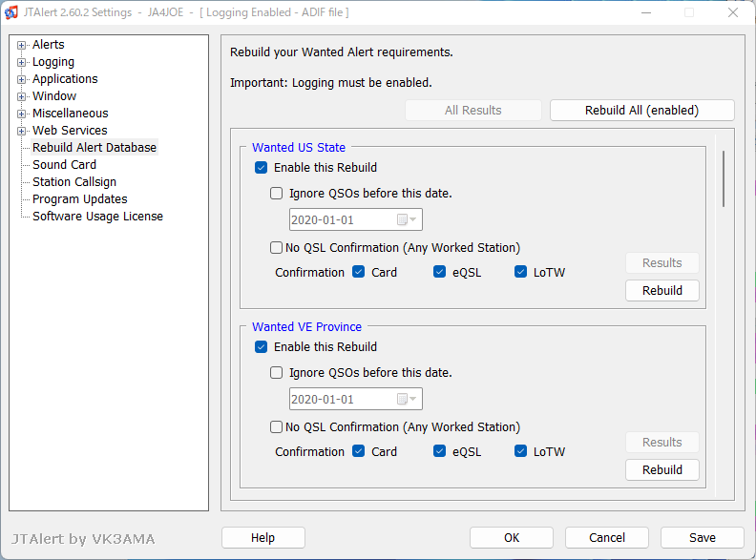Toggle LoTW confirmation for VE Province
The image size is (756, 560).
point(521,451)
